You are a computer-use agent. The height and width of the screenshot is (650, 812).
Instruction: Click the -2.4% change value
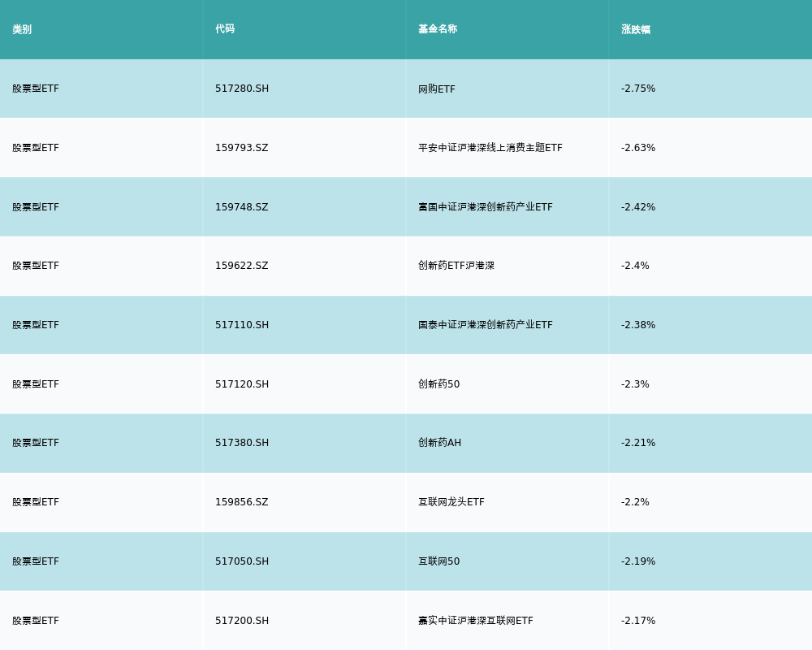pyautogui.click(x=635, y=266)
